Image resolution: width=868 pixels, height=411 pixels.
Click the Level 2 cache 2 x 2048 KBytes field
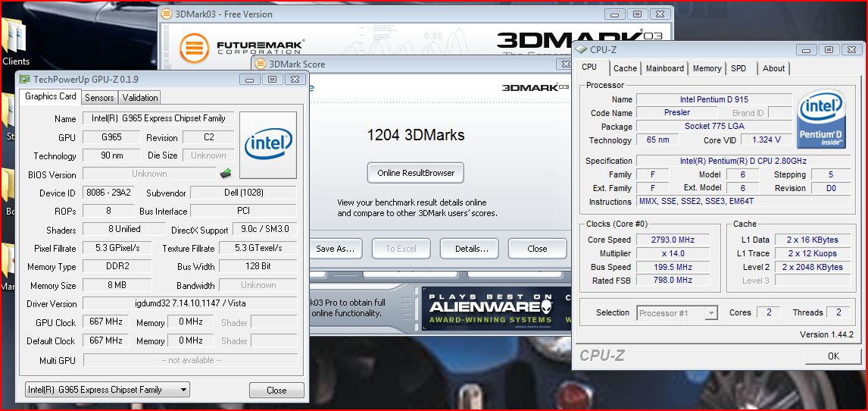[x=813, y=267]
